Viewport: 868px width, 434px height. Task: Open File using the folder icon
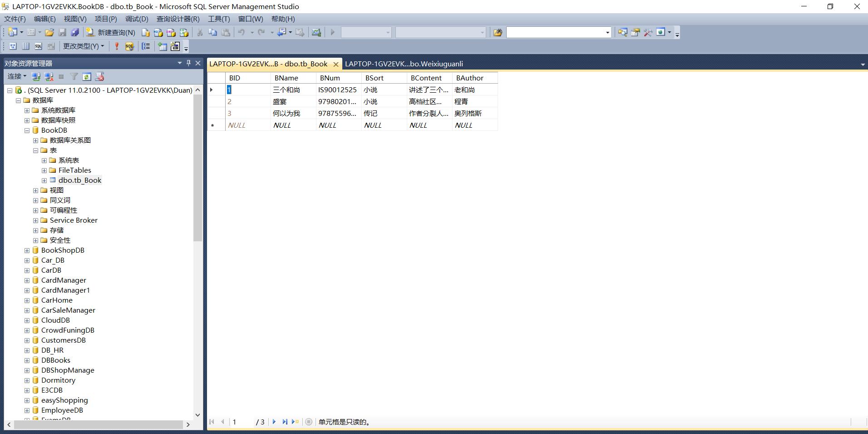pos(49,32)
